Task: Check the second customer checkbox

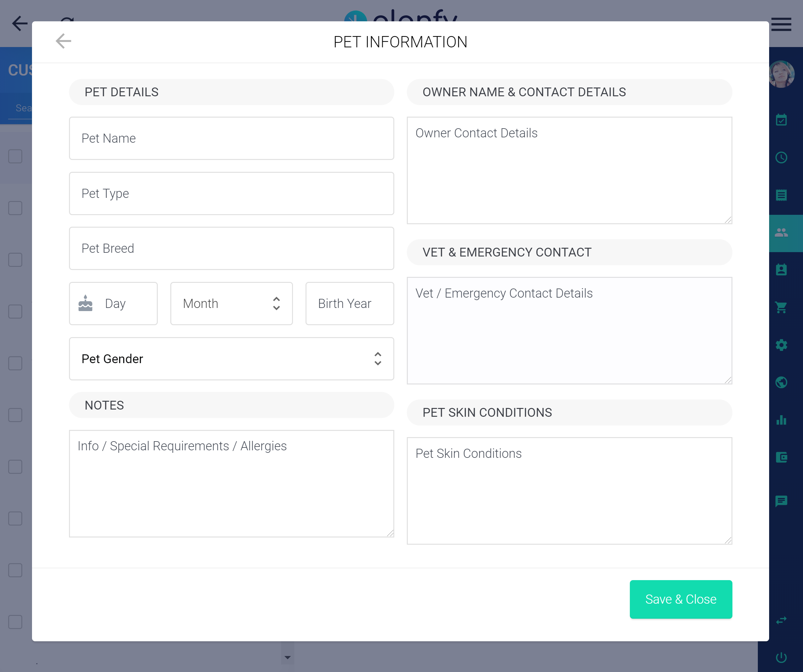Action: (x=15, y=208)
